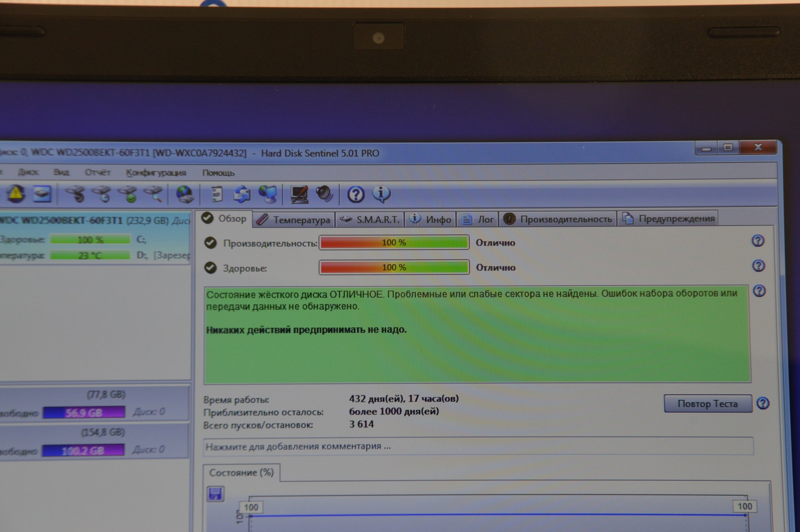
Task: Close the Hard Disk Sentinel window
Action: point(758,147)
